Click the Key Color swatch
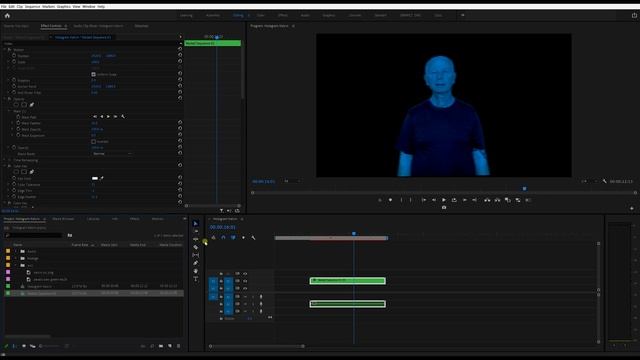640x360 pixels. tap(95, 178)
